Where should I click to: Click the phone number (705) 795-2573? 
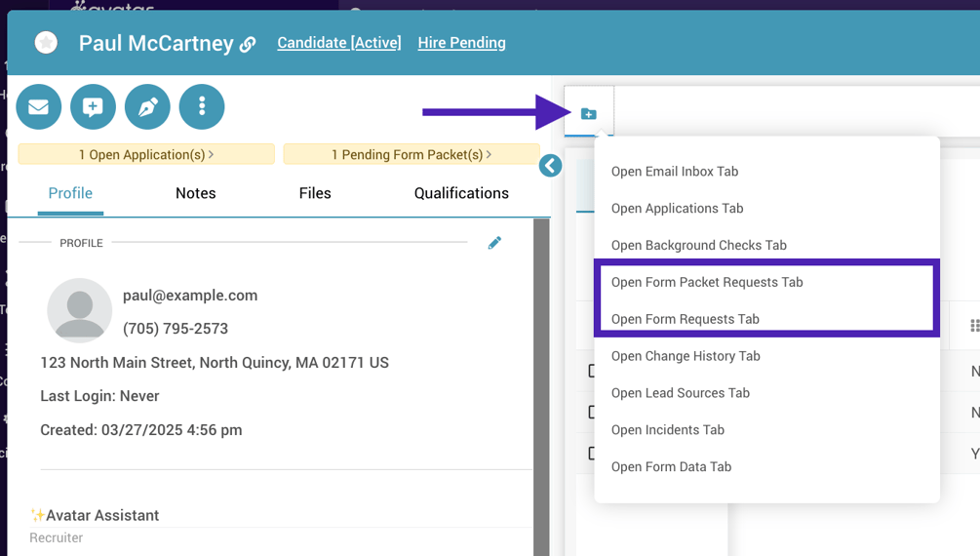tap(176, 329)
